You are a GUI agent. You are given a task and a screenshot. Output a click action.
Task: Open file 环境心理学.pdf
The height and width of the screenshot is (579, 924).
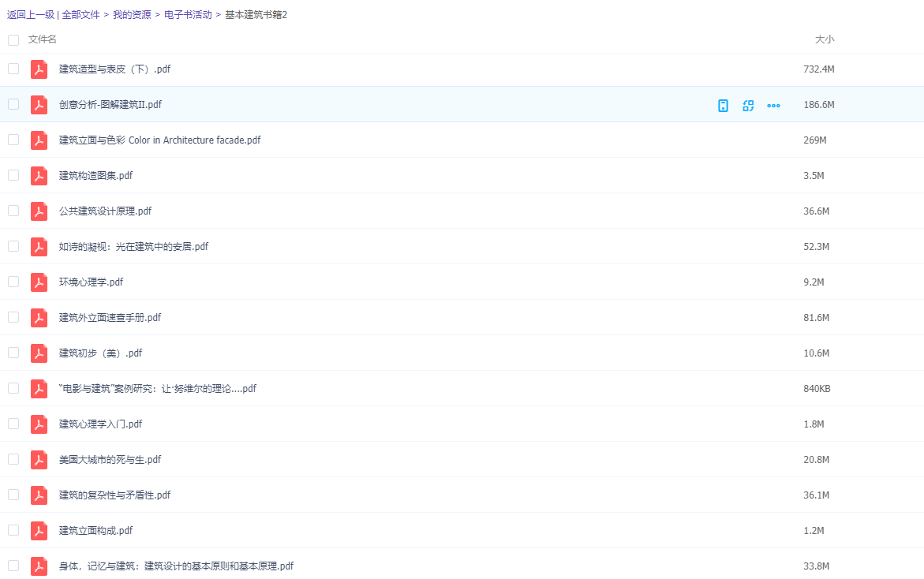[x=92, y=282]
